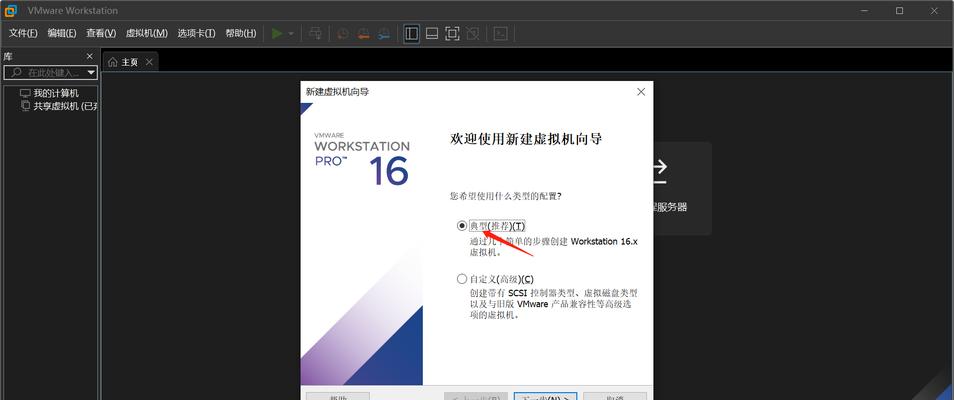Select the 典型(推荐) radio button
Screen dimensions: 954x400
coord(462,226)
